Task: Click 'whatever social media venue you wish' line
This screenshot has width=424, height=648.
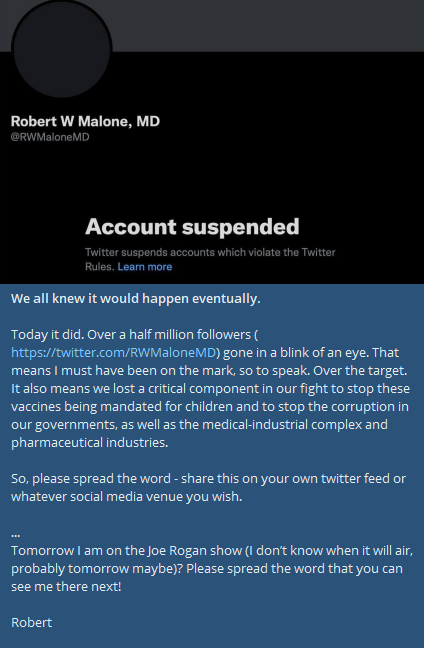Action: click(126, 496)
